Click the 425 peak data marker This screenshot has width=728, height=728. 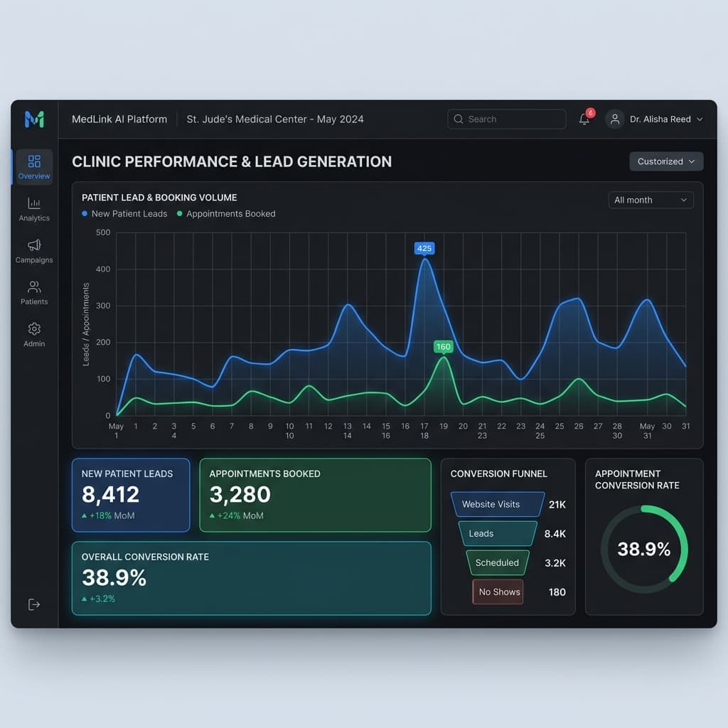pyautogui.click(x=424, y=249)
